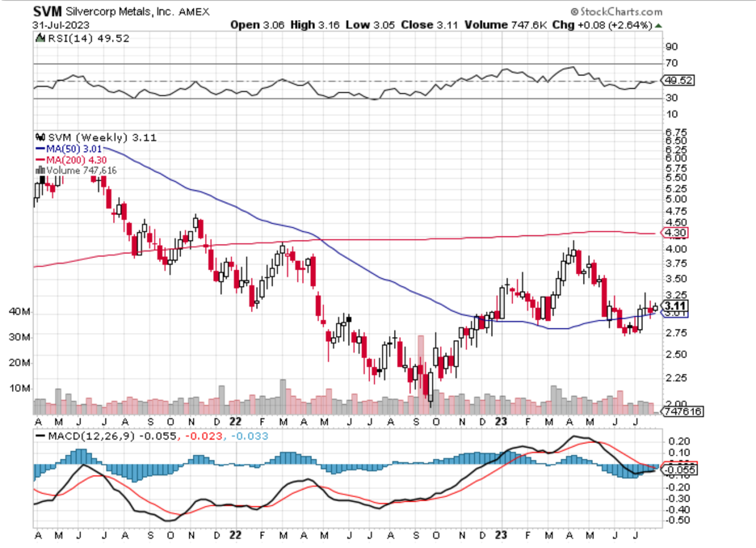Click the -0.055 MACD value tag

[677, 470]
